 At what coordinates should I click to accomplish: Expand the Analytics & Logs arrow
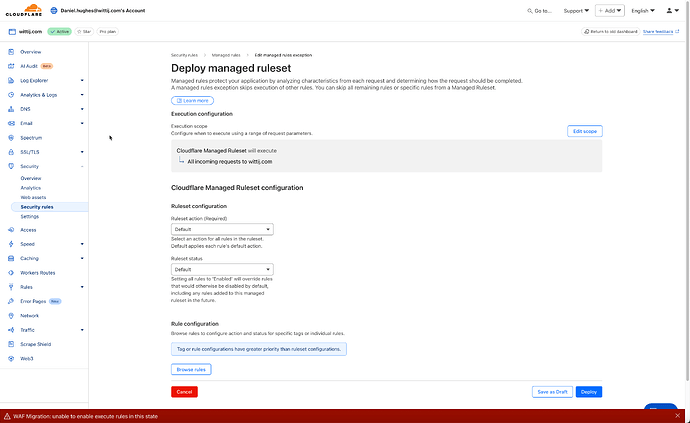point(82,95)
